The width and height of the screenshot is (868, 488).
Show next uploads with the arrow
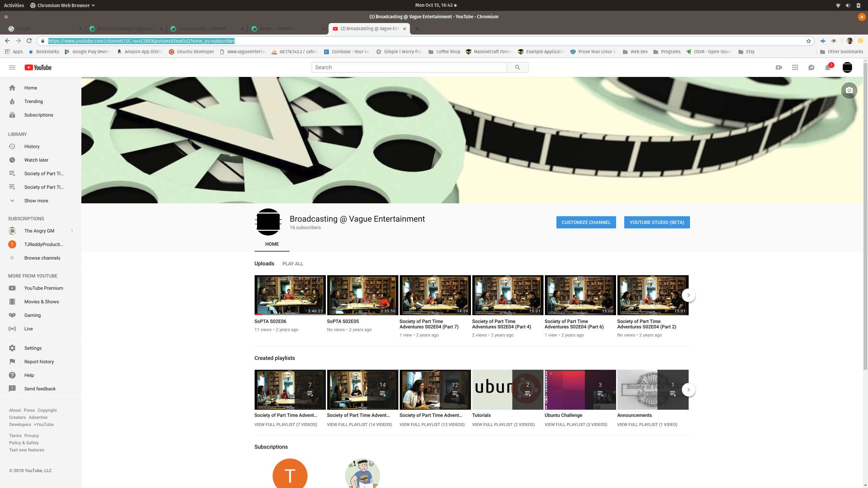(x=688, y=295)
